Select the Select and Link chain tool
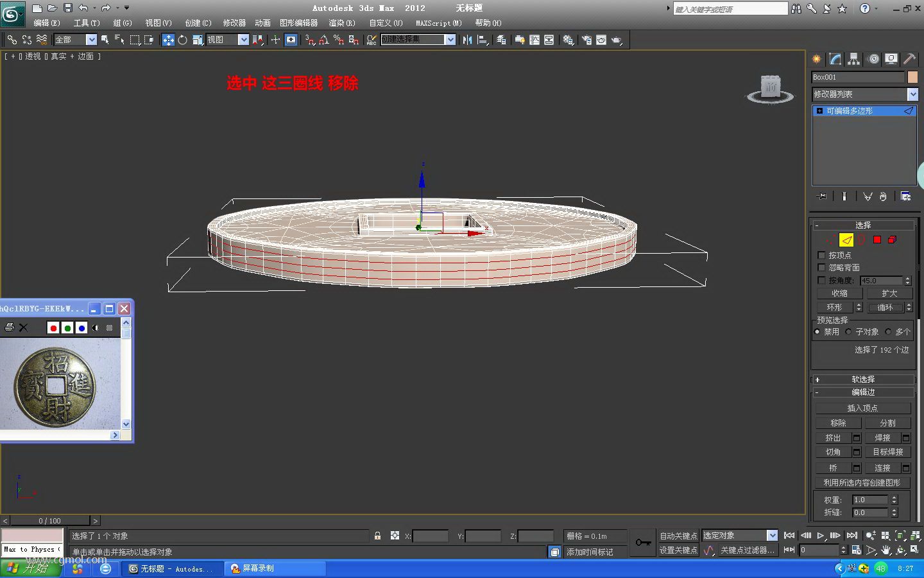Image resolution: width=924 pixels, height=578 pixels. [12, 40]
